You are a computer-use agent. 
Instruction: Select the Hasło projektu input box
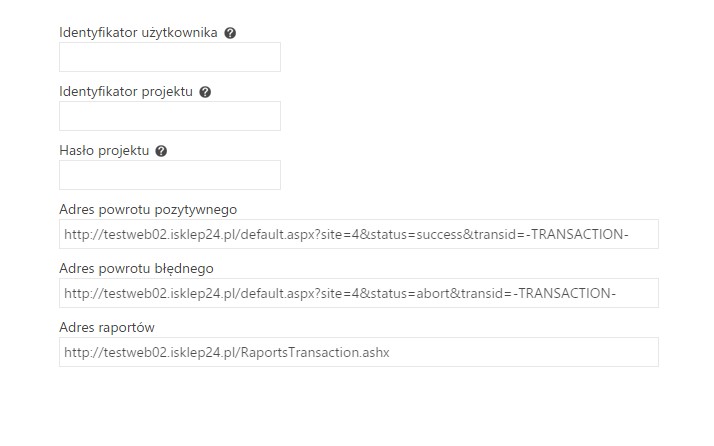point(170,175)
